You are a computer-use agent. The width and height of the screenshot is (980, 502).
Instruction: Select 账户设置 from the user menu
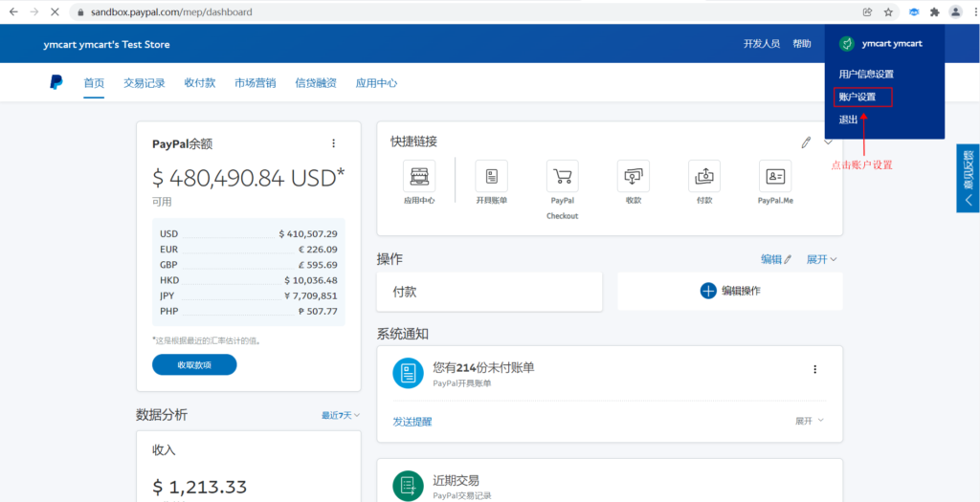pyautogui.click(x=857, y=97)
